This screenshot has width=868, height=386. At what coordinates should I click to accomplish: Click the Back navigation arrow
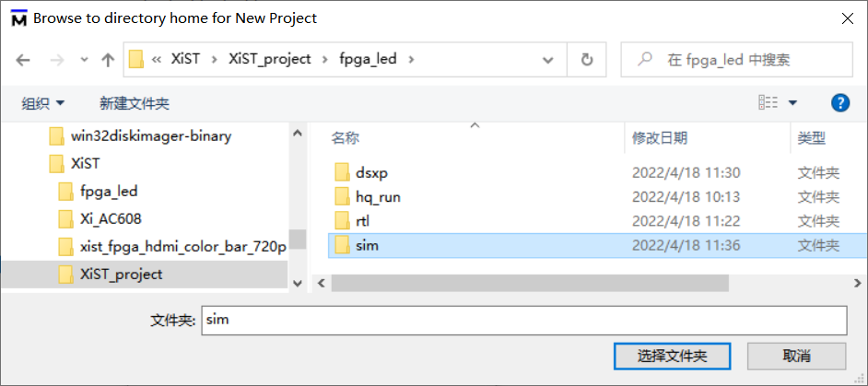[x=23, y=60]
